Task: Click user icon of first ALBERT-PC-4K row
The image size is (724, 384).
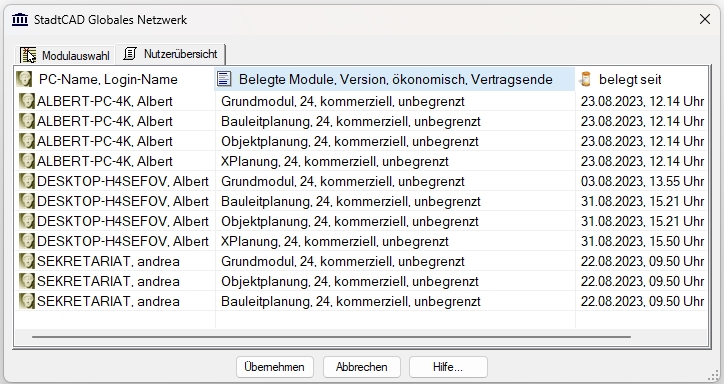Action: 27,101
